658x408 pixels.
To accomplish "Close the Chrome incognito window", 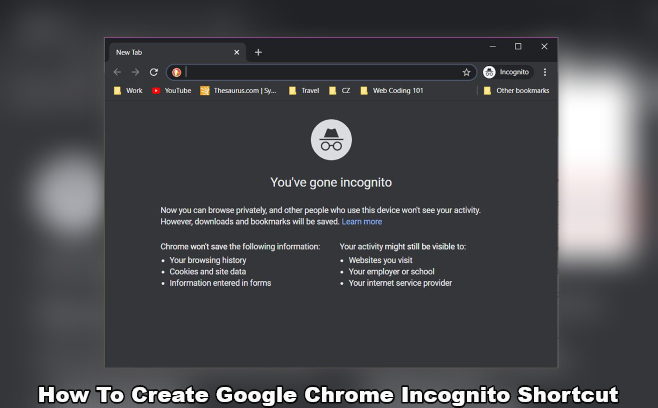I will pos(544,47).
